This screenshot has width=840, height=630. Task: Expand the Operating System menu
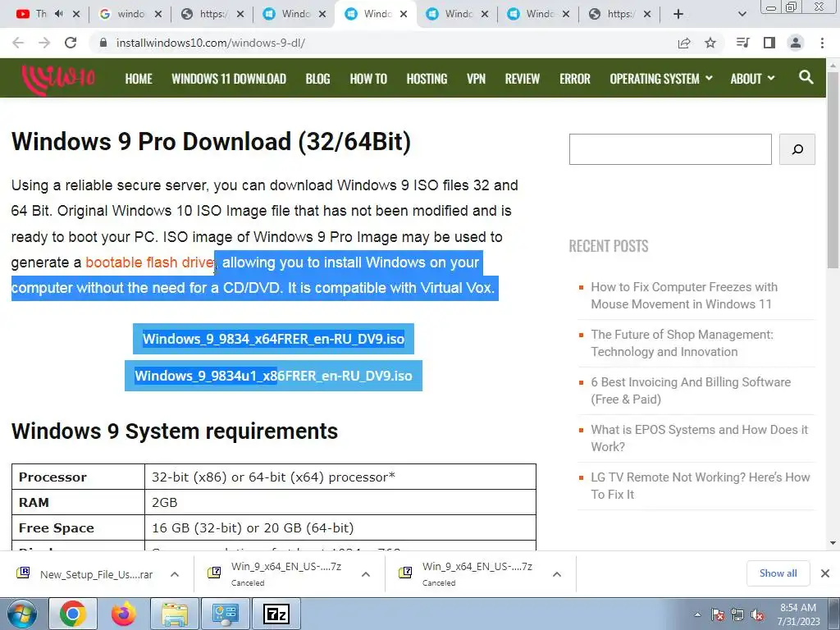pyautogui.click(x=661, y=79)
